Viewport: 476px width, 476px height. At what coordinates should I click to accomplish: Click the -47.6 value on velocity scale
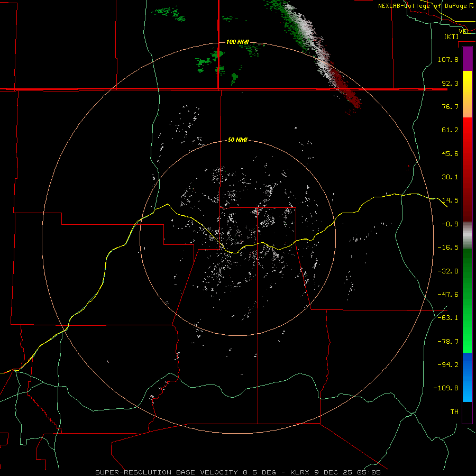(448, 295)
